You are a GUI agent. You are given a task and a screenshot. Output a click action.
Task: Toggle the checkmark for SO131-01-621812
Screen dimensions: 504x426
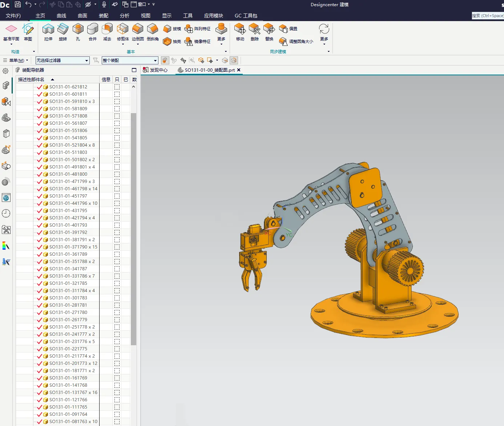(40, 87)
